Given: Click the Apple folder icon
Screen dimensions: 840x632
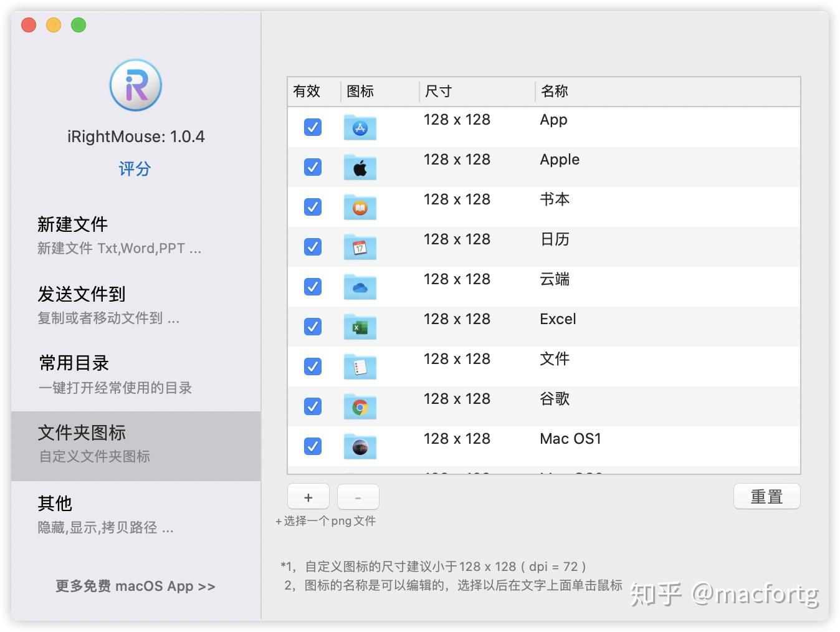Looking at the screenshot, I should 360,167.
